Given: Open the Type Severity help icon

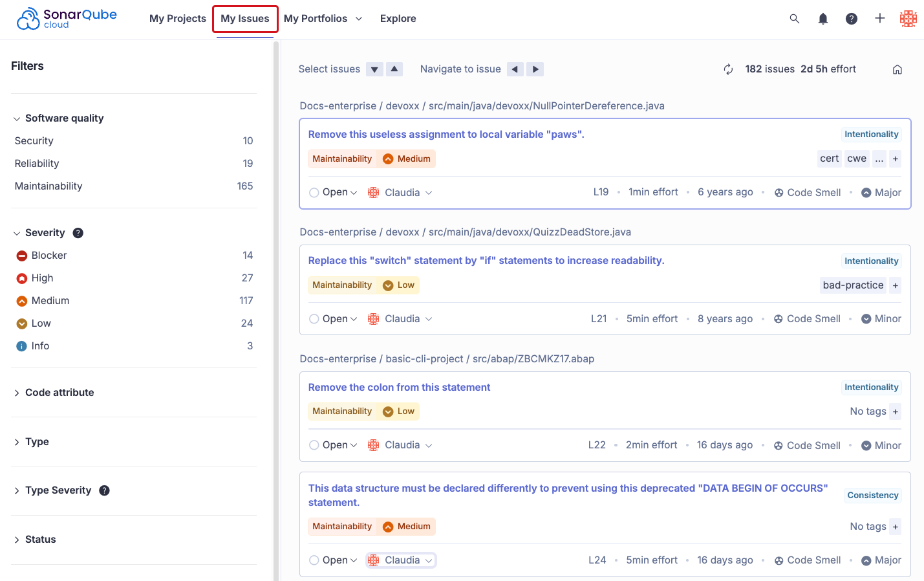Looking at the screenshot, I should click(x=105, y=490).
